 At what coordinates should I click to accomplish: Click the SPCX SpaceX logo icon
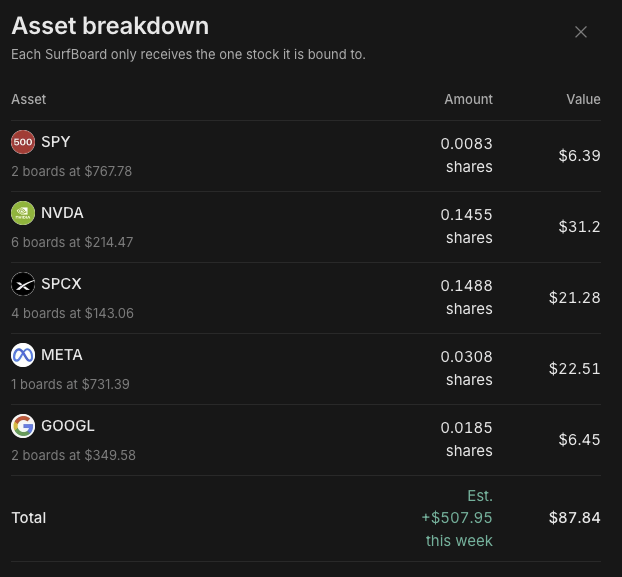(23, 284)
